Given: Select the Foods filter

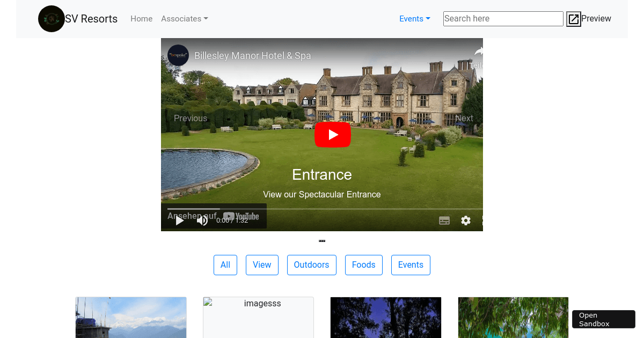Looking at the screenshot, I should point(363,265).
